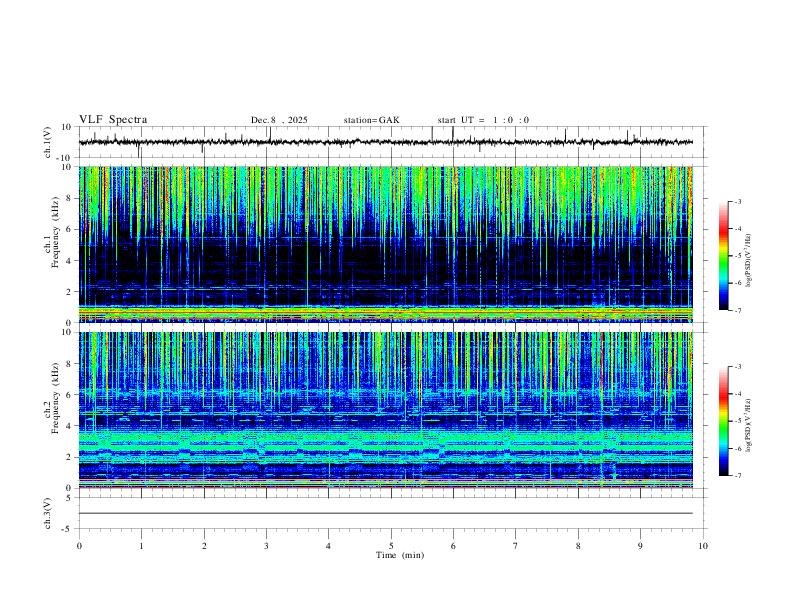Click the "-3" tick on ch.1 colorbar
Image resolution: width=792 pixels, height=612 pixels.
[738, 201]
